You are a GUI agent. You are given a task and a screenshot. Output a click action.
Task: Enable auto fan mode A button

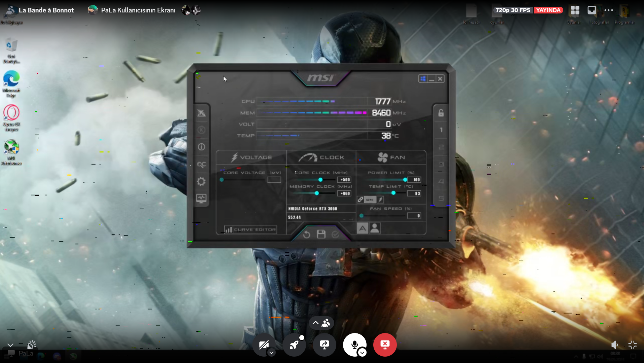363,228
